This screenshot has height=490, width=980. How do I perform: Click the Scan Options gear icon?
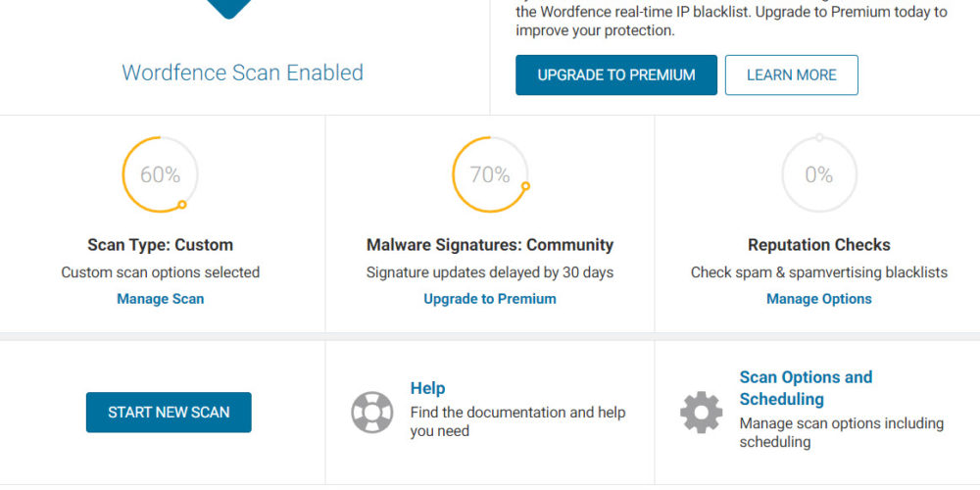click(x=701, y=413)
